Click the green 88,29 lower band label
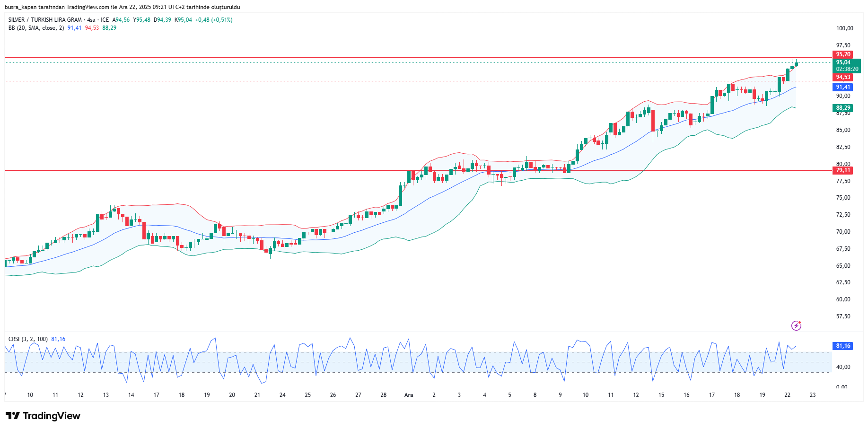Viewport: 868px width, 430px height. [842, 108]
